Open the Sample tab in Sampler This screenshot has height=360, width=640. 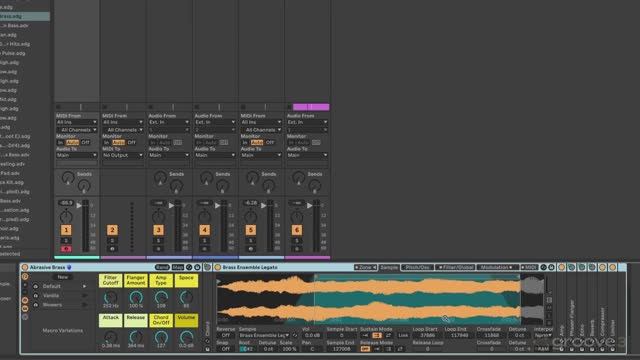[389, 267]
